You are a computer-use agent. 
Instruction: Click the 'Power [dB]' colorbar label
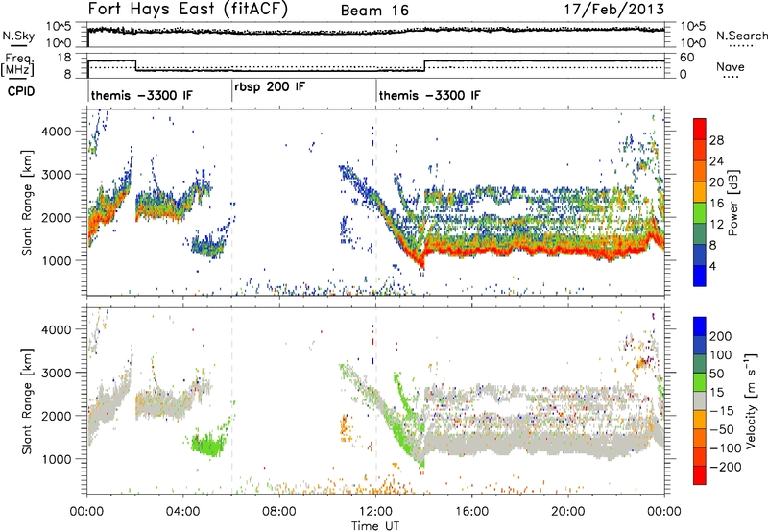732,203
